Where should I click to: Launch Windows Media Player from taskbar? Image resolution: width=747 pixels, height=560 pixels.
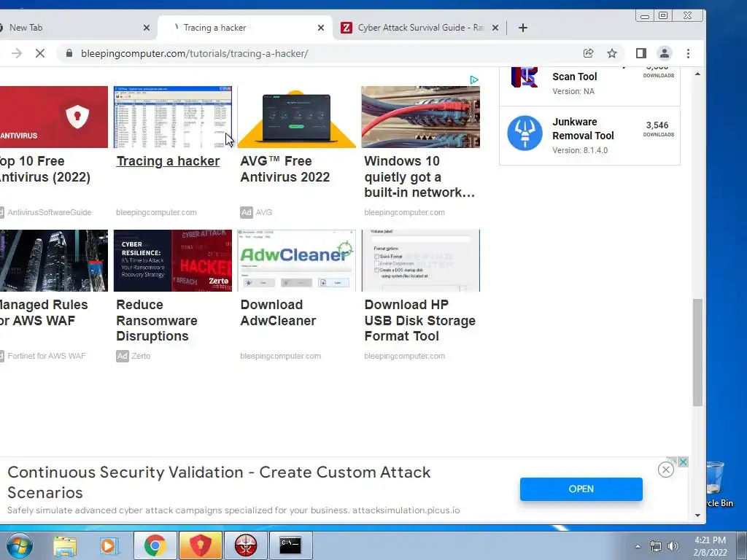click(109, 545)
